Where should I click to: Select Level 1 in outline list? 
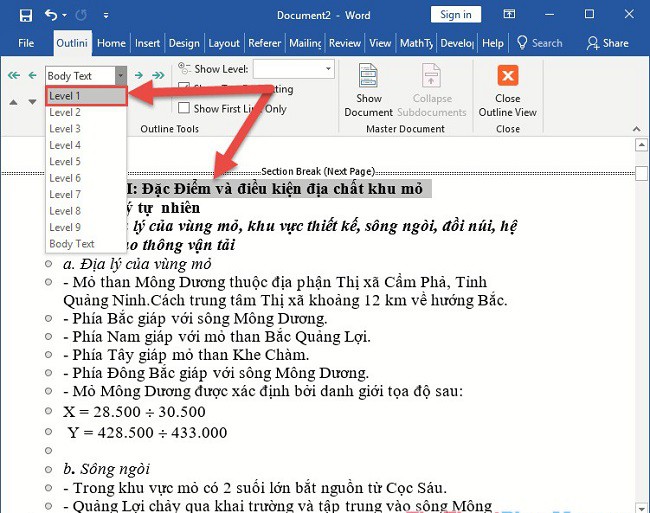(x=86, y=96)
